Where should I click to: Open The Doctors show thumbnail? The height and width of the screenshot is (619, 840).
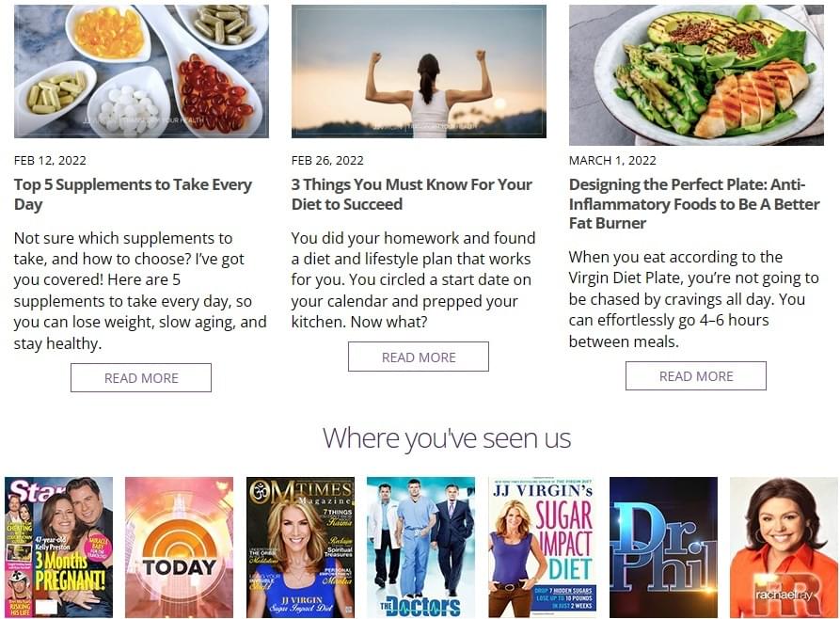click(421, 548)
